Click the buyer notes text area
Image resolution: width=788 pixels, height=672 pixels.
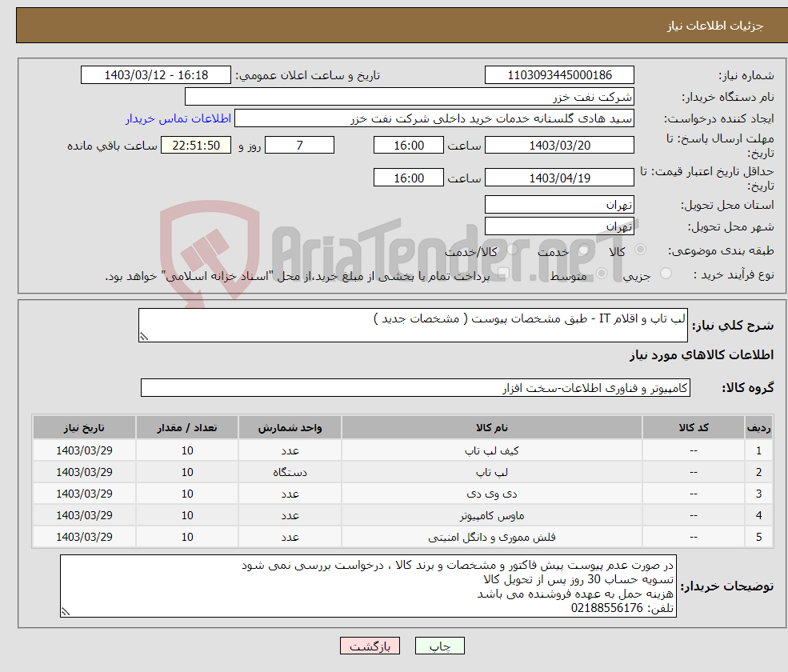pyautogui.click(x=368, y=586)
